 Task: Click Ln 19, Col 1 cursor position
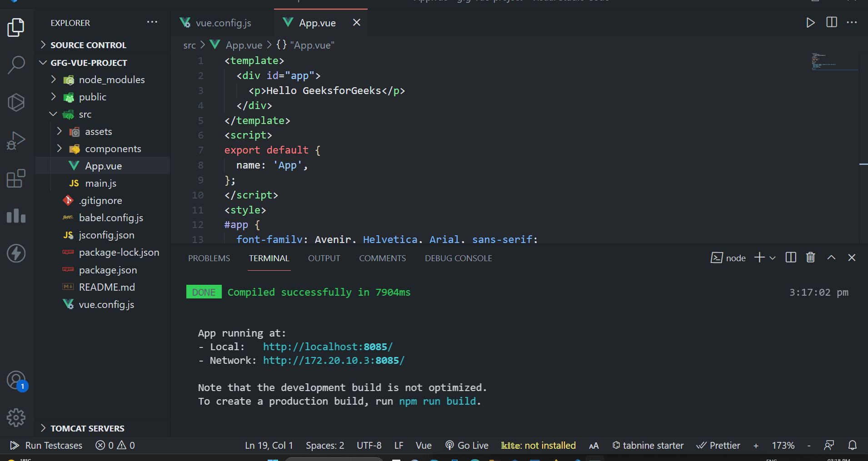269,446
